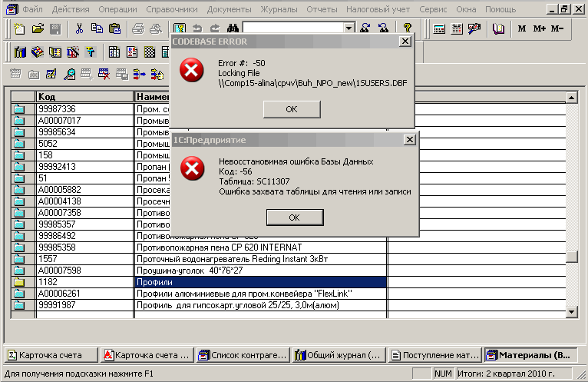Open the Calculator icon
The width and height of the screenshot is (588, 382).
439,29
